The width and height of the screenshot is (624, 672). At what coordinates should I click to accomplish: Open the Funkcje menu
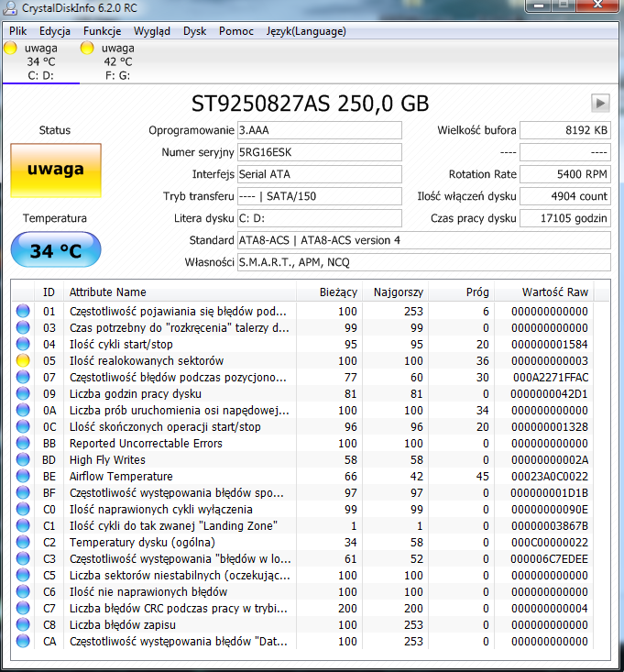(102, 31)
